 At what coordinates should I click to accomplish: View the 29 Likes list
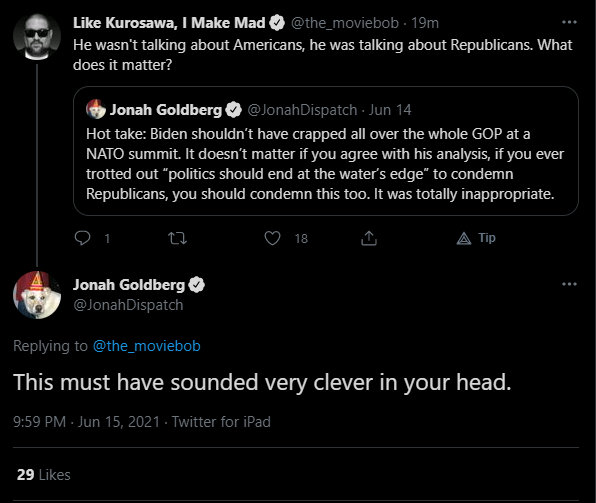pos(44,475)
